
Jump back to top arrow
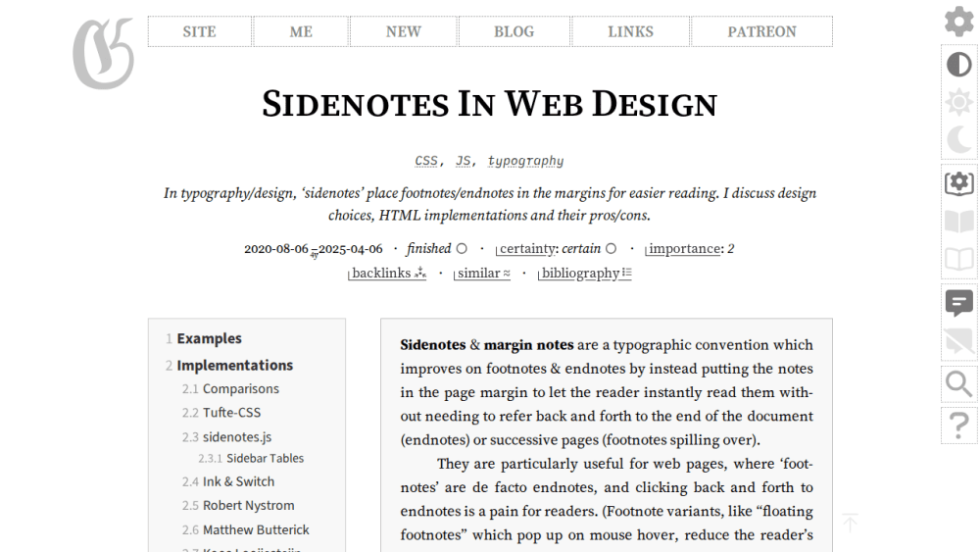[x=850, y=523]
